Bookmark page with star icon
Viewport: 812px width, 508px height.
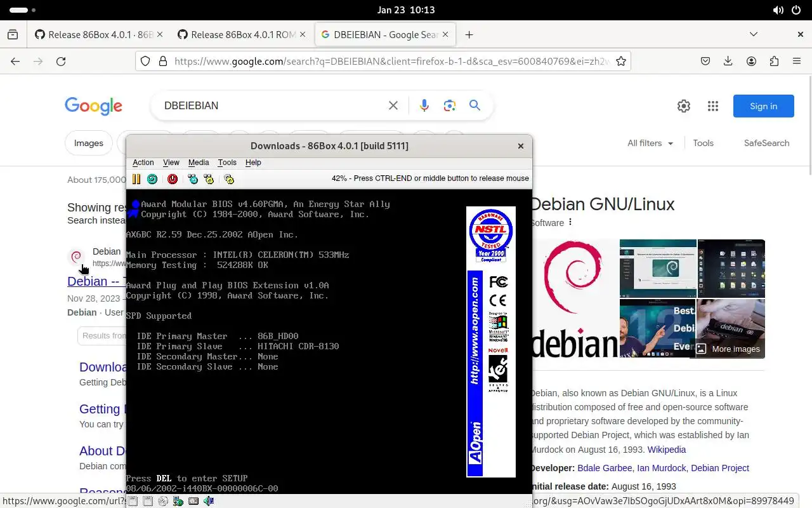621,62
